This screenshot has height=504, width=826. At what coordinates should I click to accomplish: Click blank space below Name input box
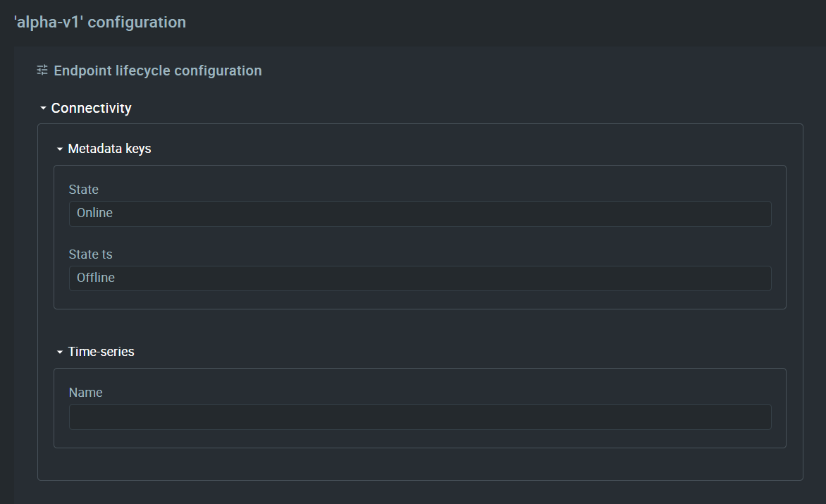[x=420, y=438]
